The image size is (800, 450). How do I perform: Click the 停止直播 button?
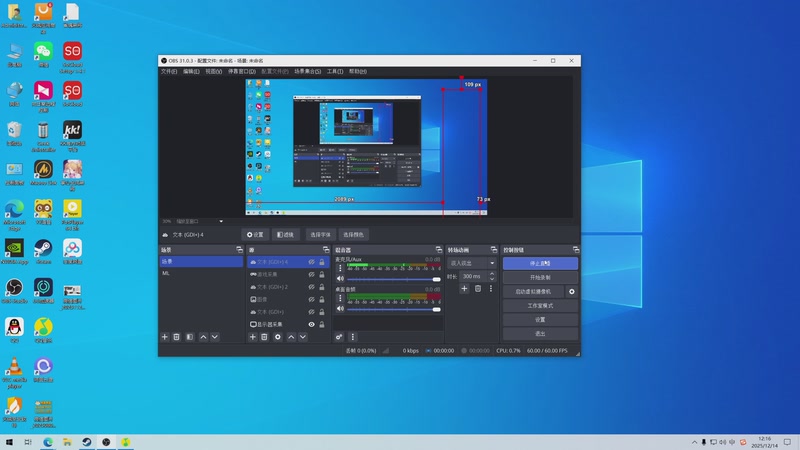click(x=540, y=263)
